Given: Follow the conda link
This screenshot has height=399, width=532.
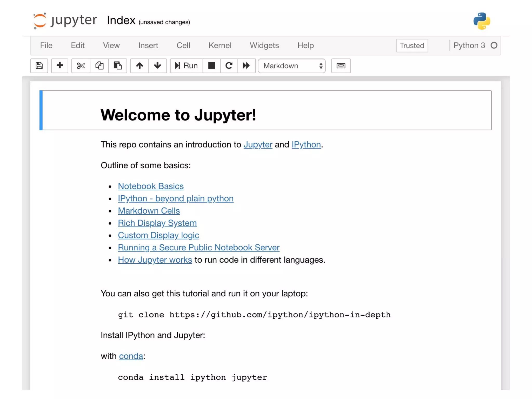Looking at the screenshot, I should 131,356.
